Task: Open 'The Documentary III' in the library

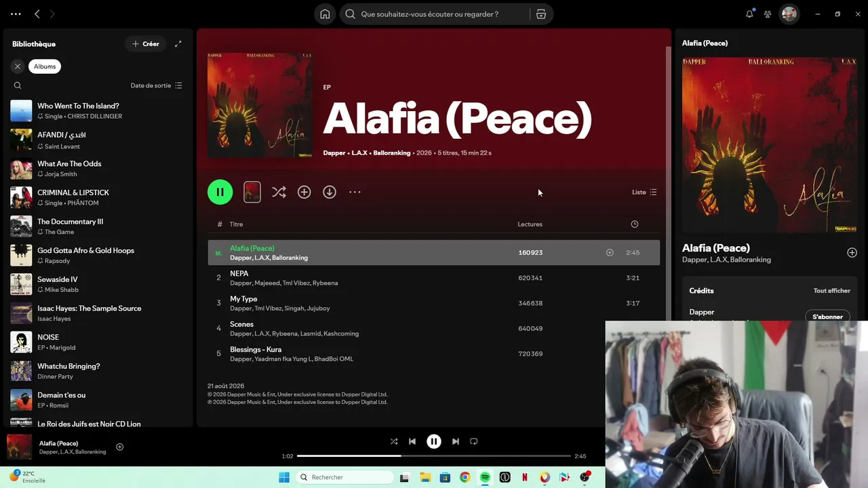Action: click(x=97, y=226)
